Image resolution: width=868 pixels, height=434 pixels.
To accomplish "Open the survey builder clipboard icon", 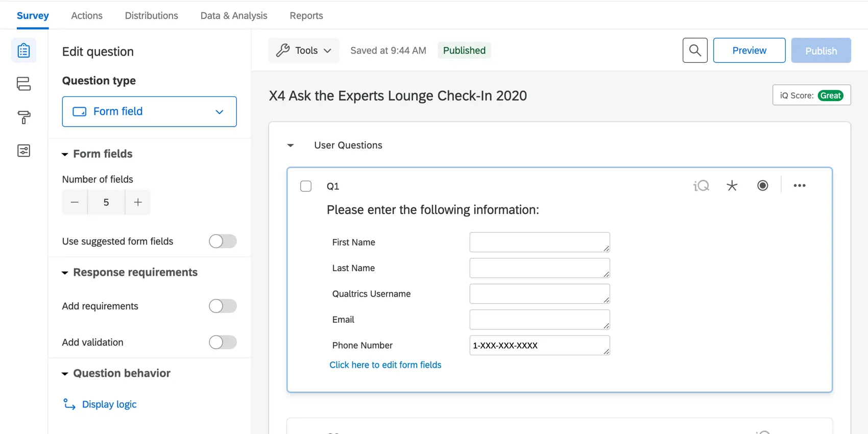I will click(23, 51).
